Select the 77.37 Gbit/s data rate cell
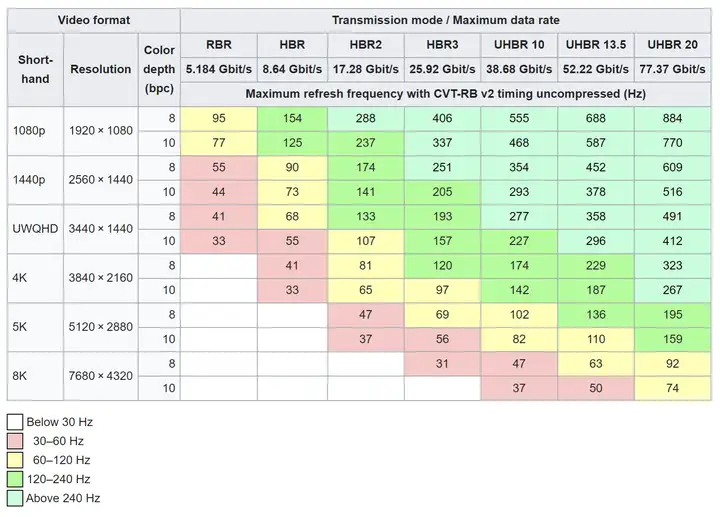The height and width of the screenshot is (517, 720). point(671,69)
